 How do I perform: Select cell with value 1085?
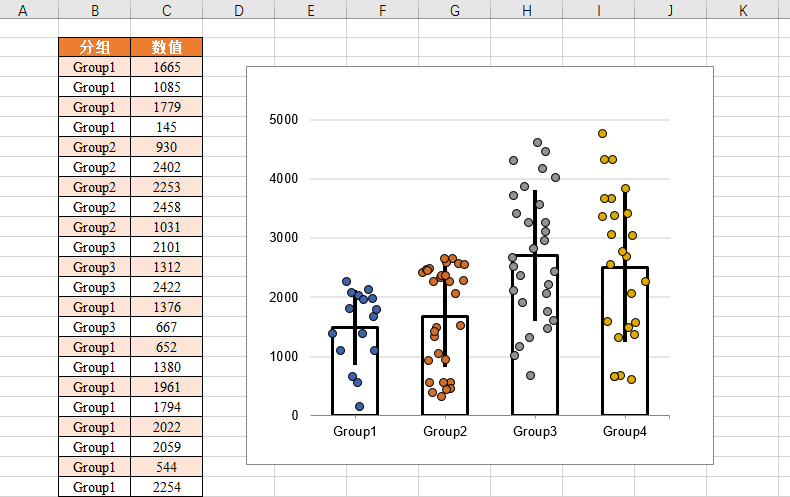[x=167, y=87]
